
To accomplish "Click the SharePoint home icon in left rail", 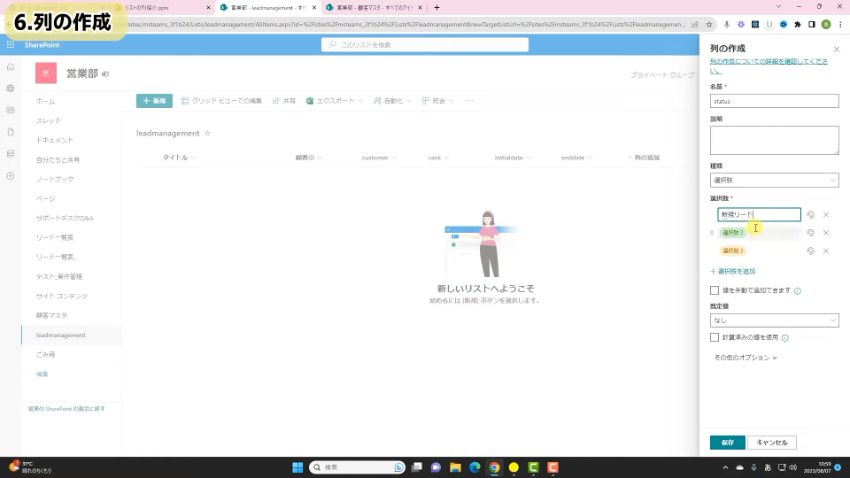I will (10, 66).
